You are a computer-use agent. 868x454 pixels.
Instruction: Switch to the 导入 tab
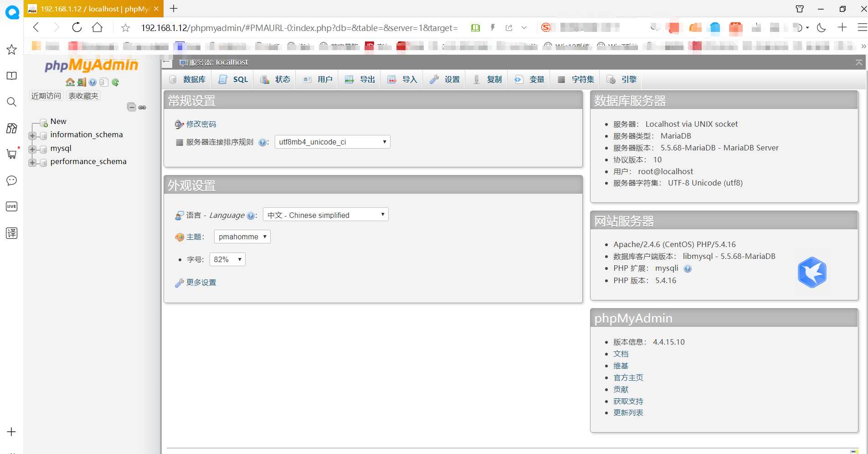pyautogui.click(x=402, y=79)
